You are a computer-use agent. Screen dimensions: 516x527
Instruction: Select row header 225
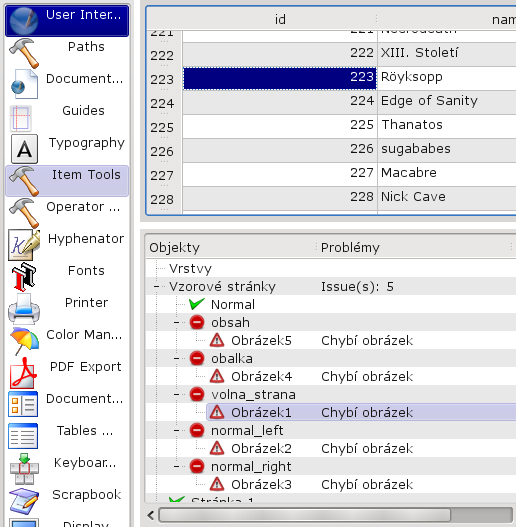click(x=164, y=127)
